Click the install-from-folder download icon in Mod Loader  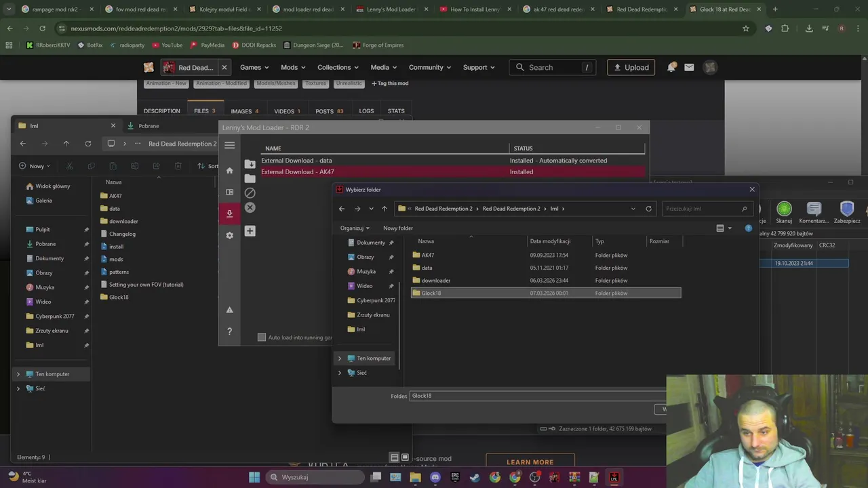tap(250, 163)
